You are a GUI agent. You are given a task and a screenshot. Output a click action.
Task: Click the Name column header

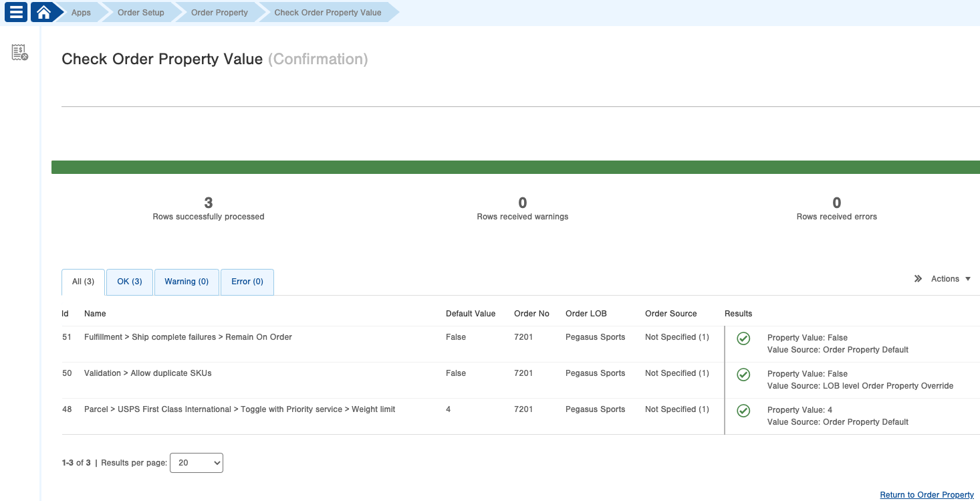click(x=95, y=314)
